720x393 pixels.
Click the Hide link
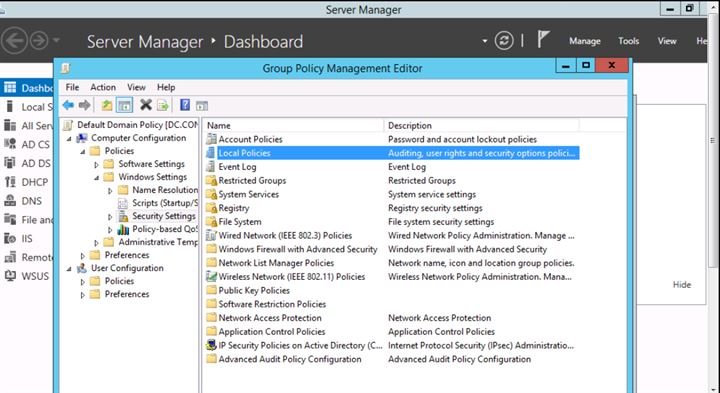(682, 285)
